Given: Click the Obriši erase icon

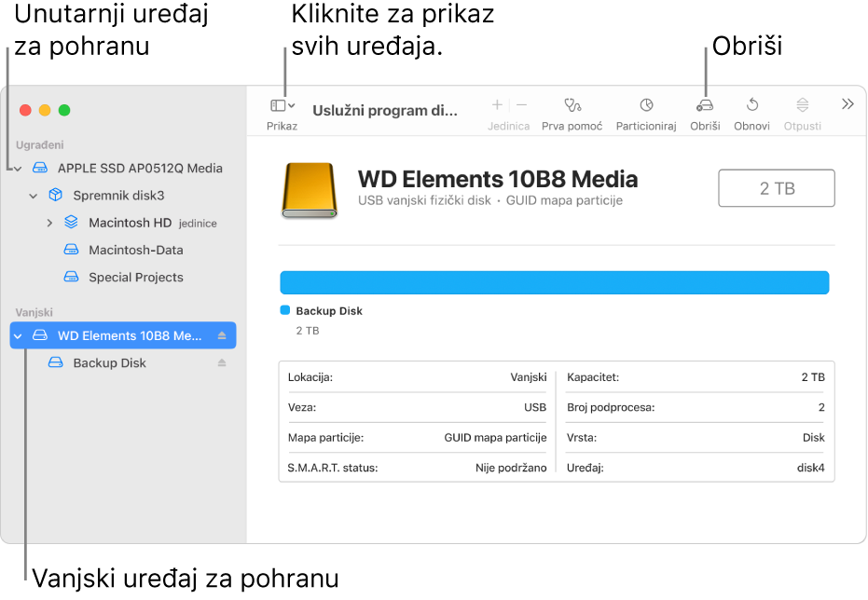Looking at the screenshot, I should point(705,105).
